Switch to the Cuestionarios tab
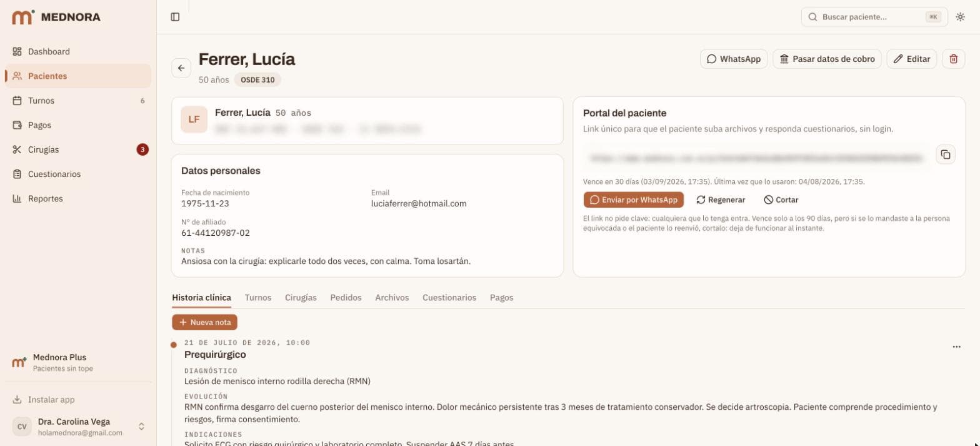This screenshot has height=446, width=980. click(449, 298)
